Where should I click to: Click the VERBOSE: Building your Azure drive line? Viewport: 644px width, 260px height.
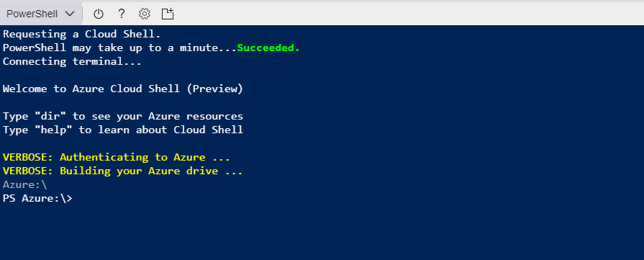[x=123, y=171]
